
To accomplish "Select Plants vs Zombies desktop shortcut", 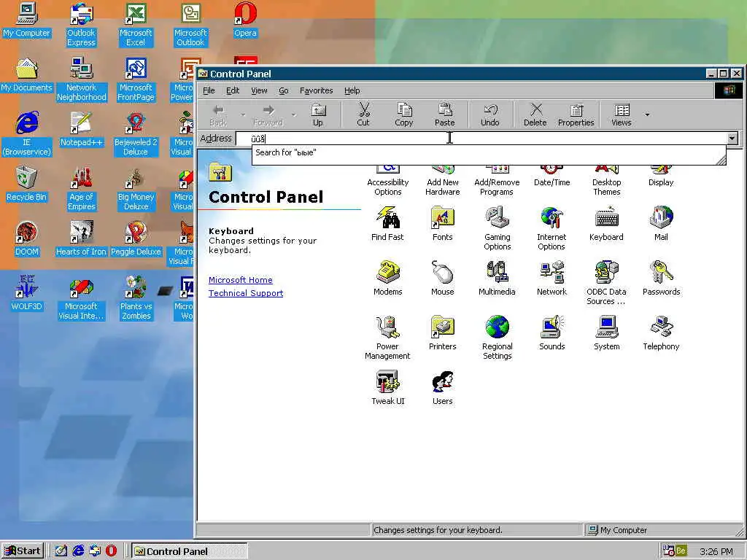I will [x=136, y=298].
